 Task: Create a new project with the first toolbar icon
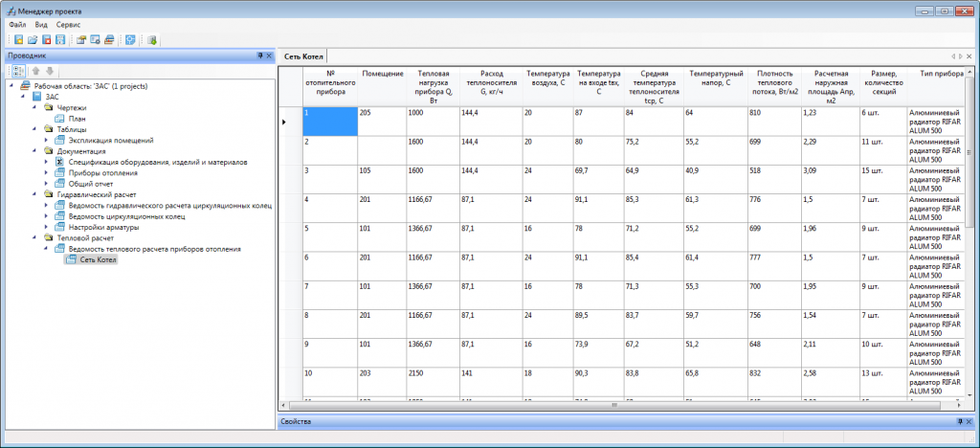pos(19,40)
